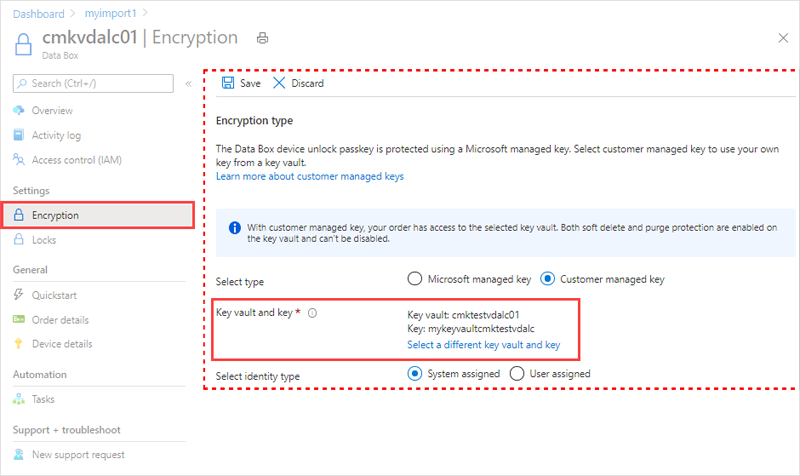This screenshot has width=800, height=476.
Task: Choose User assigned identity type
Action: point(518,373)
